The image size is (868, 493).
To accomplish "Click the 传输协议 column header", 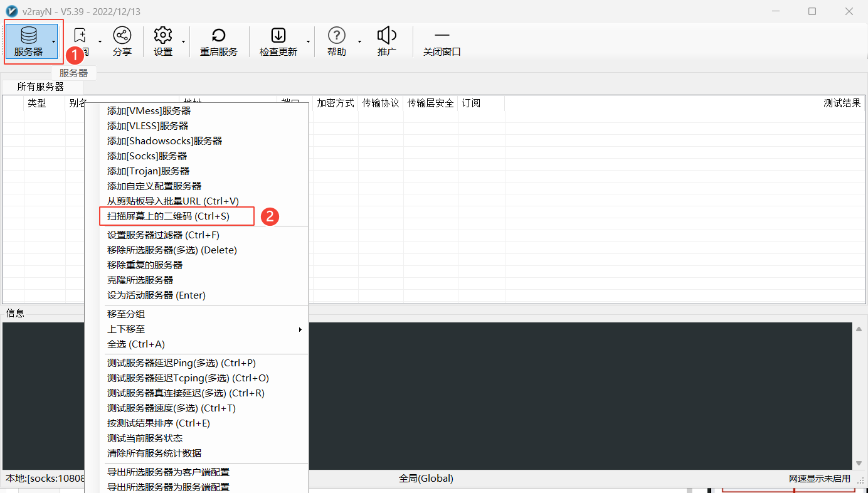I will (x=381, y=103).
